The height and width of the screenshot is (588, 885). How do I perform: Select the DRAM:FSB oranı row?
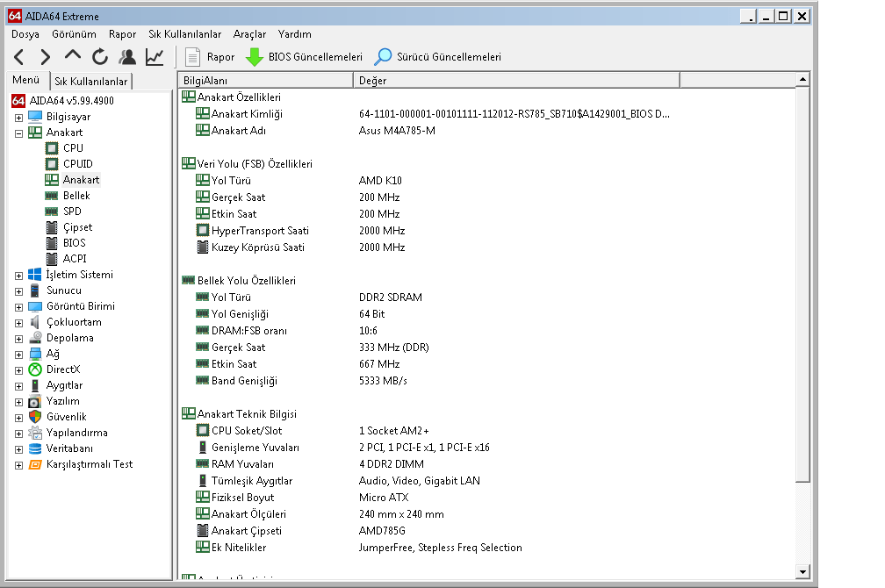pos(486,330)
